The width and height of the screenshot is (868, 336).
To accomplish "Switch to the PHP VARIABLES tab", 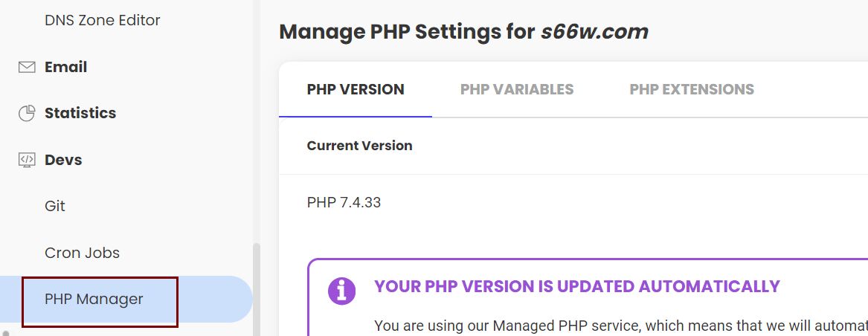I will (x=517, y=90).
